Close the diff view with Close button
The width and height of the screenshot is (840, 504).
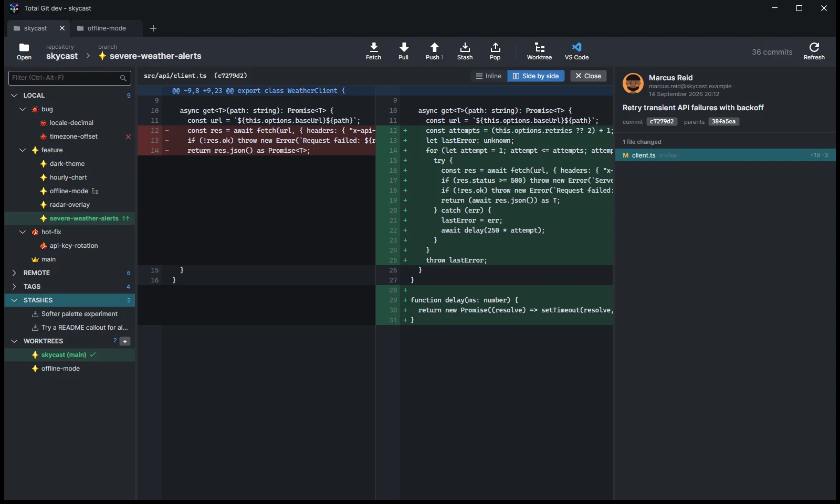click(x=589, y=76)
